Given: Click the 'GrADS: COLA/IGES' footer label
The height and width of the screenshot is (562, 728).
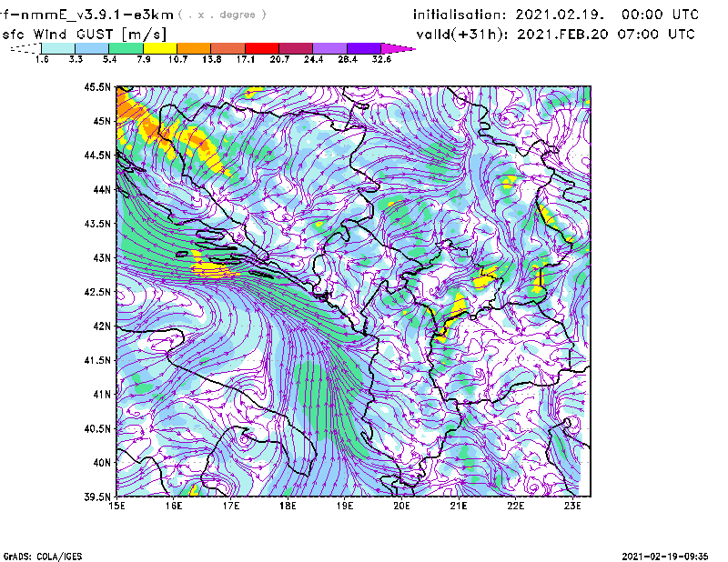Looking at the screenshot, I should (x=43, y=557).
